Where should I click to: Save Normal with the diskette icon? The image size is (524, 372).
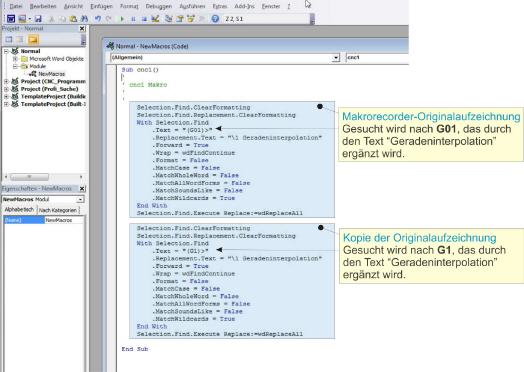[38, 19]
